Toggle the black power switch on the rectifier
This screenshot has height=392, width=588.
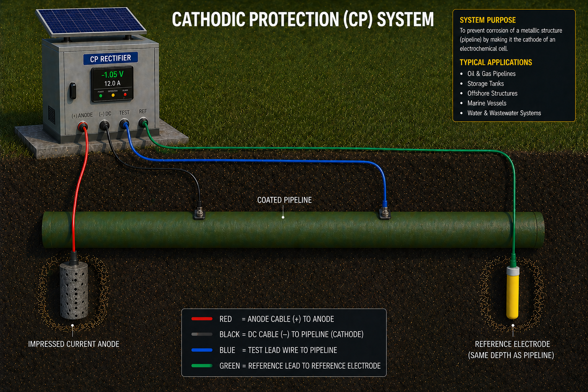click(x=73, y=90)
